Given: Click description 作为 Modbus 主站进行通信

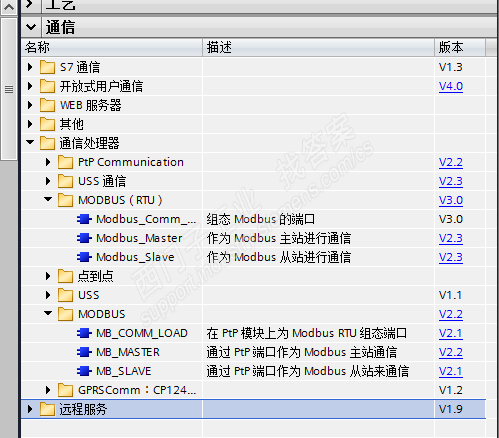Looking at the screenshot, I should tap(279, 238).
